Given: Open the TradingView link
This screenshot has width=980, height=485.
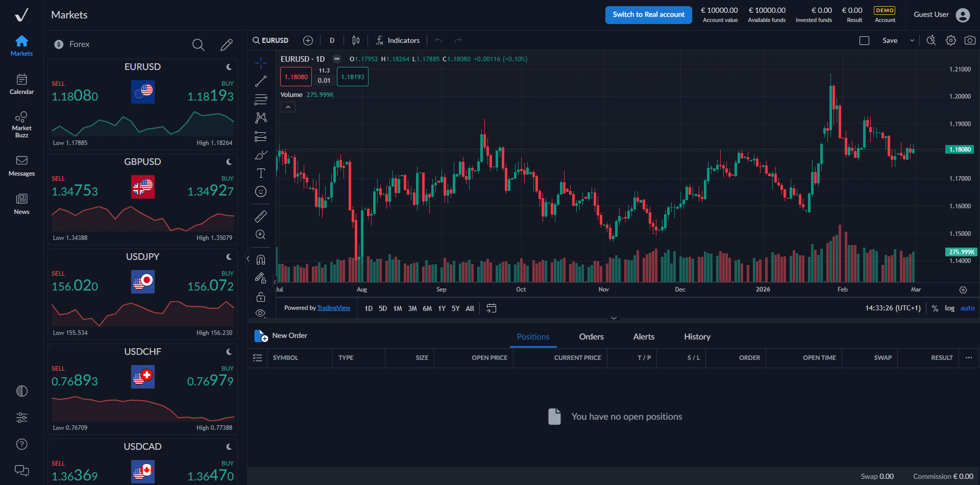Looking at the screenshot, I should [333, 308].
